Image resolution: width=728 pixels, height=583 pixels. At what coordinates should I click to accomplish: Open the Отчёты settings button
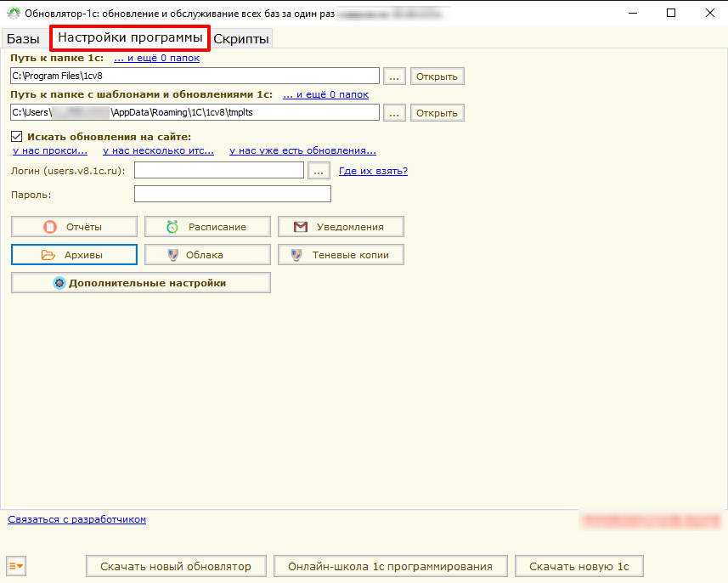click(74, 227)
